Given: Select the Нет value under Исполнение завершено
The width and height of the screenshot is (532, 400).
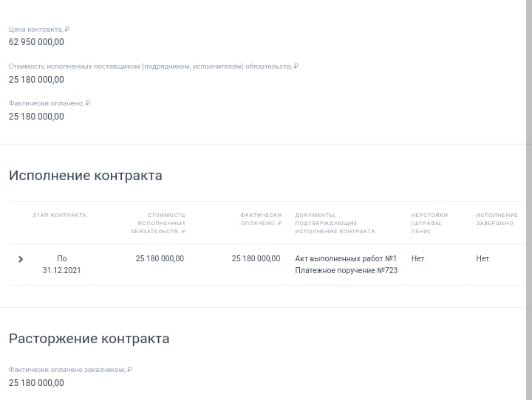Looking at the screenshot, I should click(x=482, y=258).
